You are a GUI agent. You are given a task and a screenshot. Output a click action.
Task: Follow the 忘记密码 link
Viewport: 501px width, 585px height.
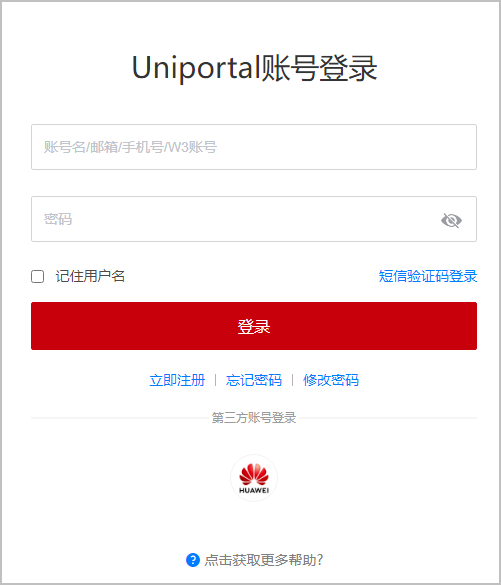(254, 380)
